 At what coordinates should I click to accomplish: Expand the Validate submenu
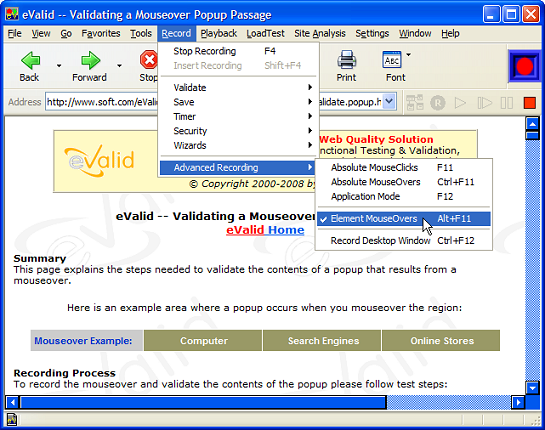click(x=238, y=88)
